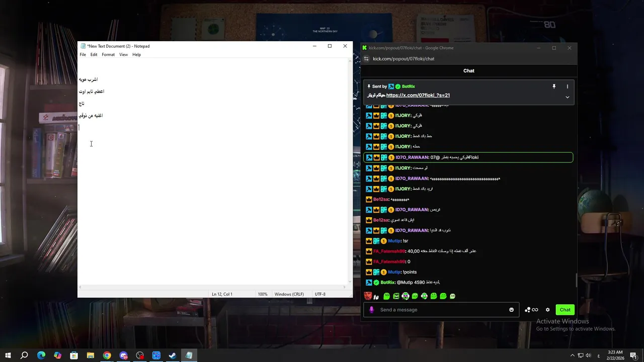Open Microsoft Store from the taskbar
This screenshot has height=362, width=644.
pos(74,355)
